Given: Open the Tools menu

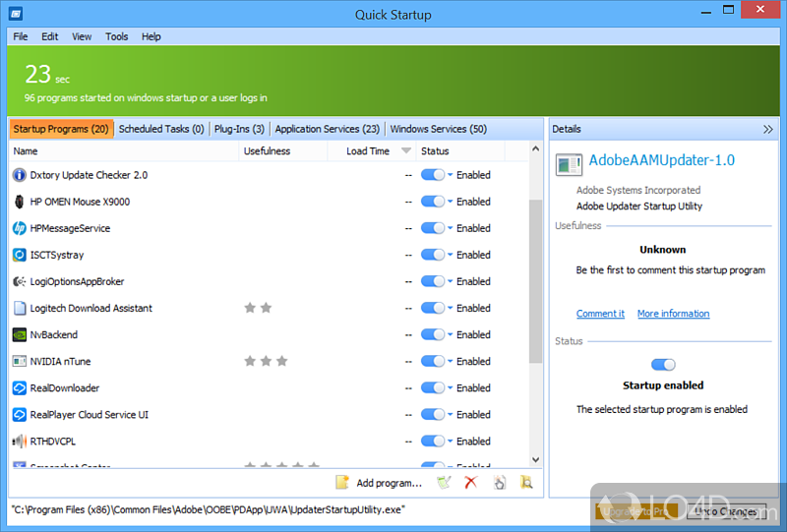Looking at the screenshot, I should [x=116, y=36].
